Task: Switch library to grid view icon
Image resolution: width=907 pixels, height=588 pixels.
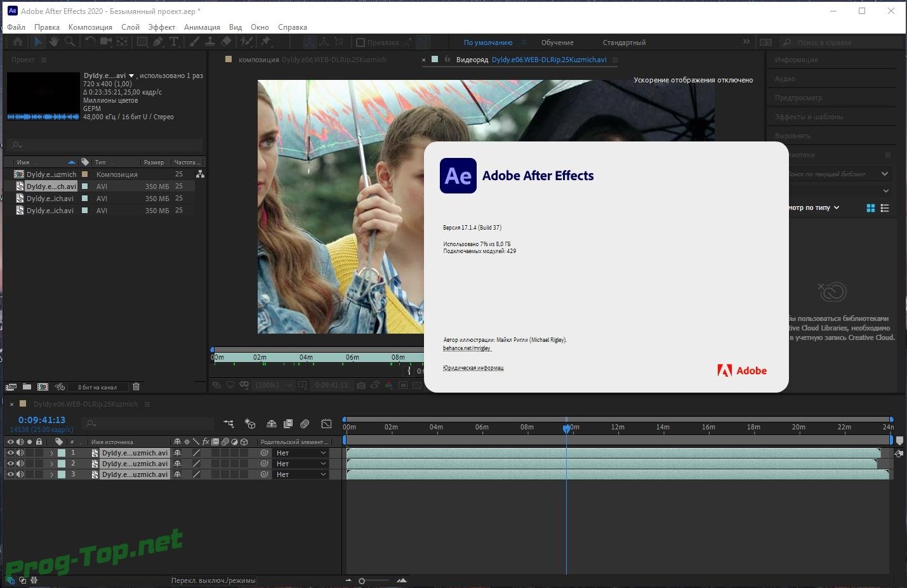Action: (x=871, y=208)
